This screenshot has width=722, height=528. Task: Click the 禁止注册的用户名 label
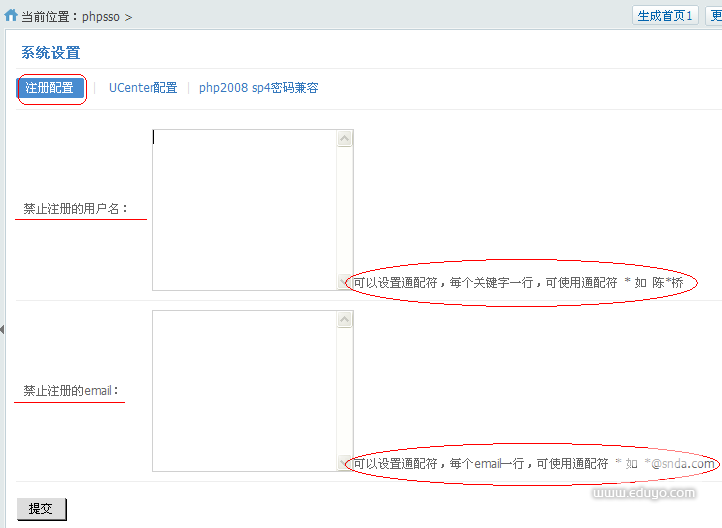click(76, 209)
